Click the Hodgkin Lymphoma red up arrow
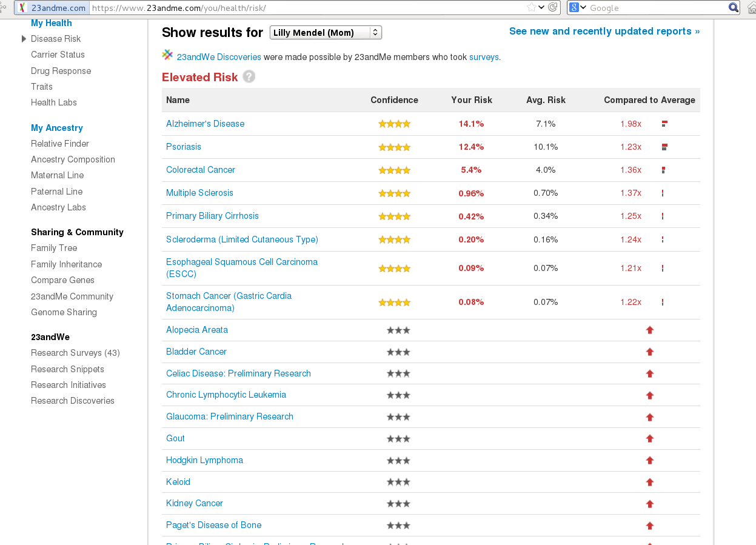Screen dimensions: 756x545 pyautogui.click(x=650, y=460)
